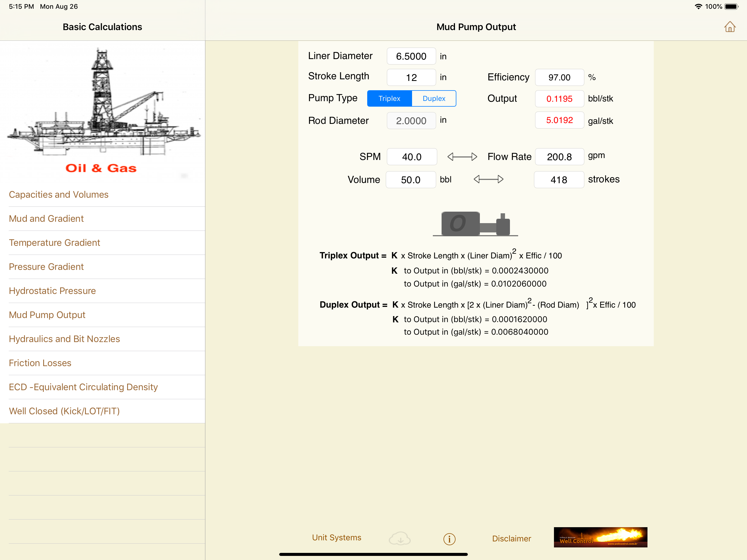
Task: Select Duplex pump type
Action: tap(434, 98)
